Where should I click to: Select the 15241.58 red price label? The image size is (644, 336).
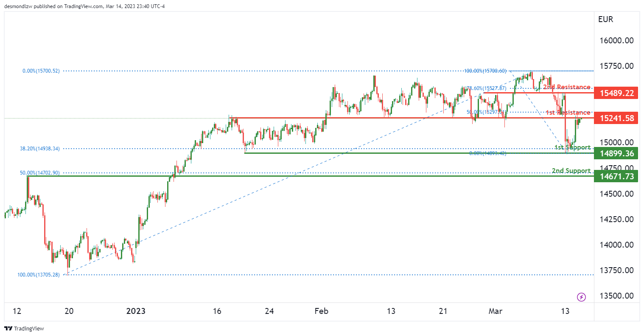[x=616, y=118]
